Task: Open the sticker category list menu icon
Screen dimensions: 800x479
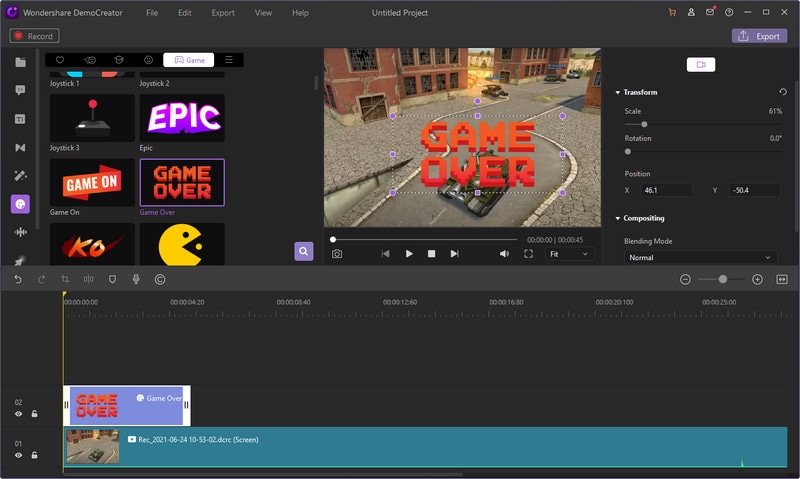Action: [229, 60]
